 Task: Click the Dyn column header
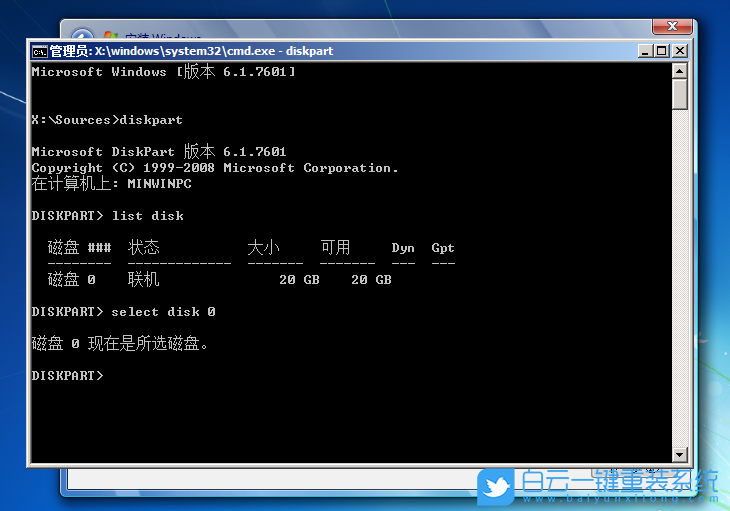(x=403, y=248)
